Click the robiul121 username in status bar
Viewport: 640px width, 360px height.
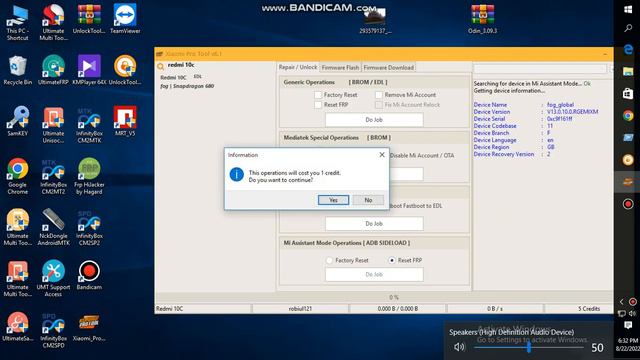tap(300, 309)
